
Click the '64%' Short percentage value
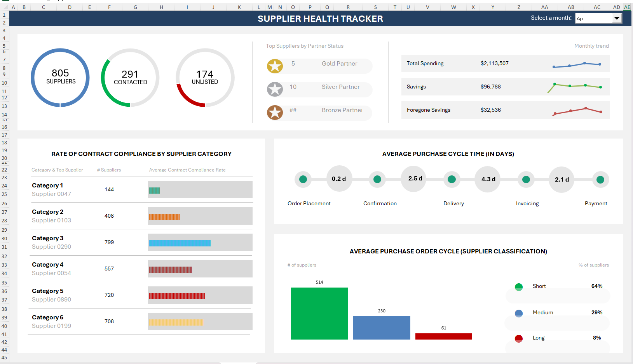[x=597, y=286]
